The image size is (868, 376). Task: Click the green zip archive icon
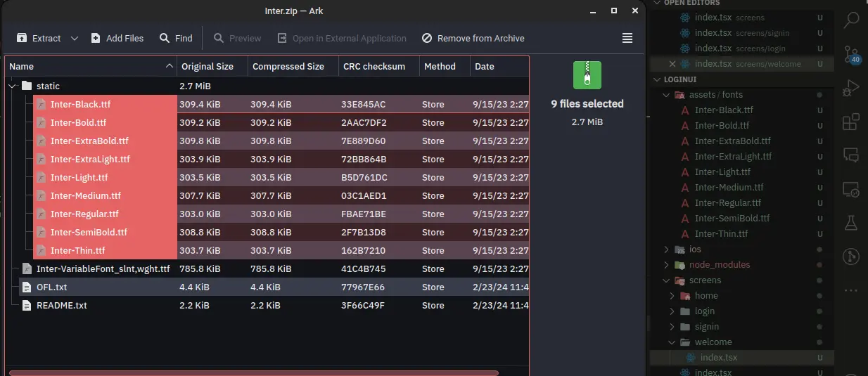point(587,74)
